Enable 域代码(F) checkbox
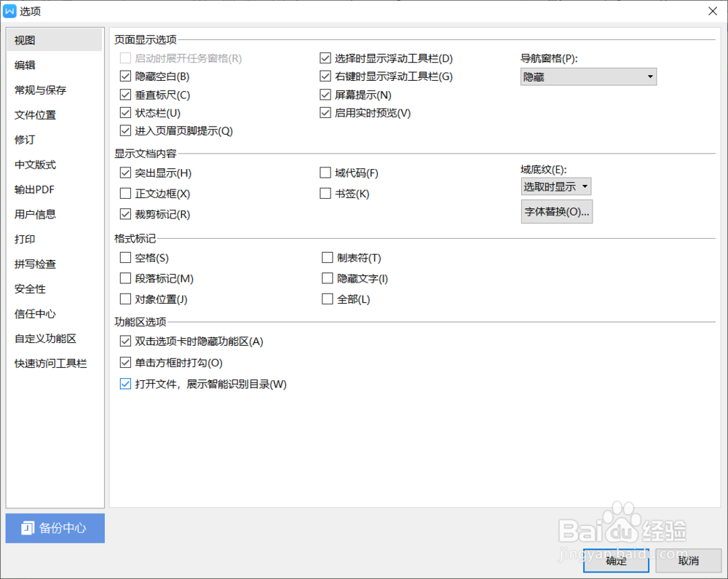728x579 pixels. pyautogui.click(x=325, y=173)
